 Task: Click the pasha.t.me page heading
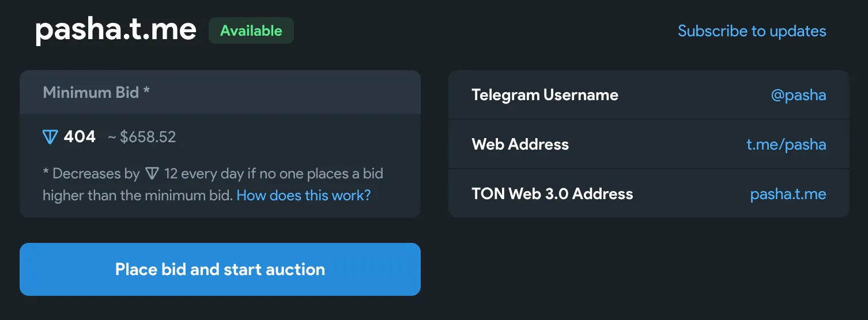[116, 30]
